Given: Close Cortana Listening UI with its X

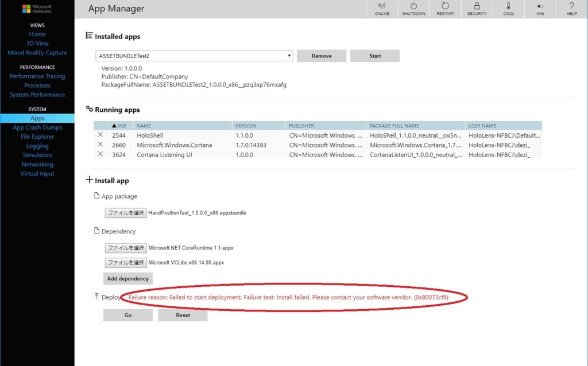Looking at the screenshot, I should (x=100, y=154).
